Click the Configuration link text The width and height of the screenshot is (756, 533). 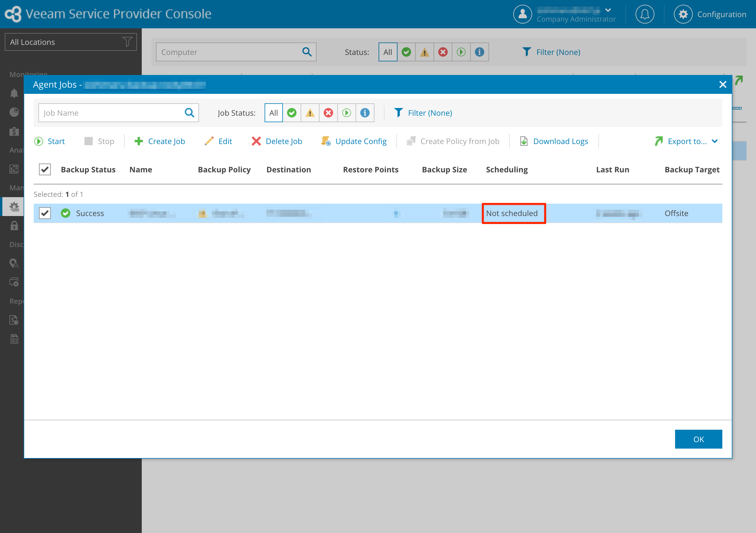point(722,14)
